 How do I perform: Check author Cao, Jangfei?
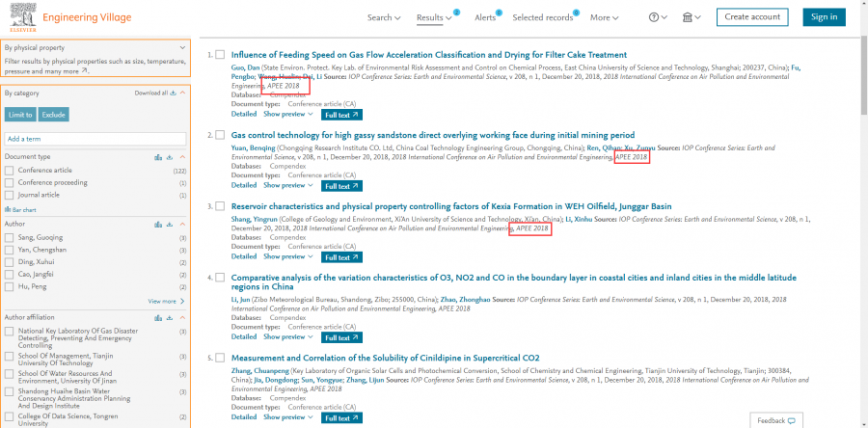[9, 275]
